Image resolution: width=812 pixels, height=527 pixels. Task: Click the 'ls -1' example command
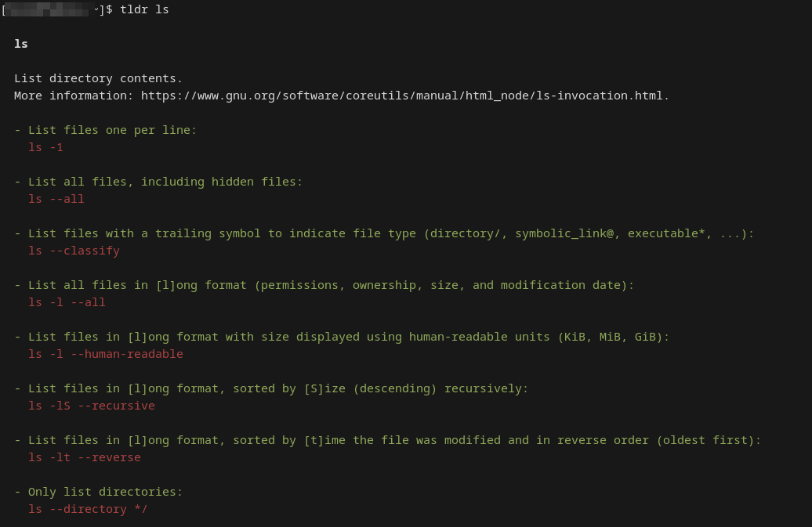45,147
